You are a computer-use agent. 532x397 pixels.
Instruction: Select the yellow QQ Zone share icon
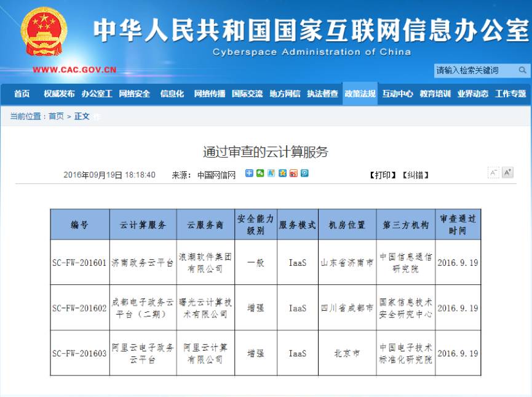(x=283, y=173)
